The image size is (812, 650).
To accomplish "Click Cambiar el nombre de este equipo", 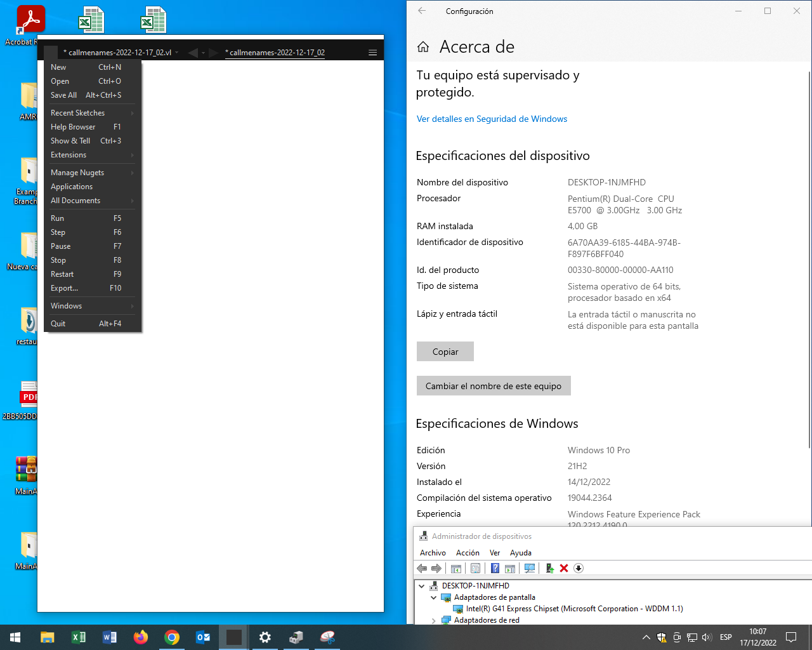I will point(494,386).
